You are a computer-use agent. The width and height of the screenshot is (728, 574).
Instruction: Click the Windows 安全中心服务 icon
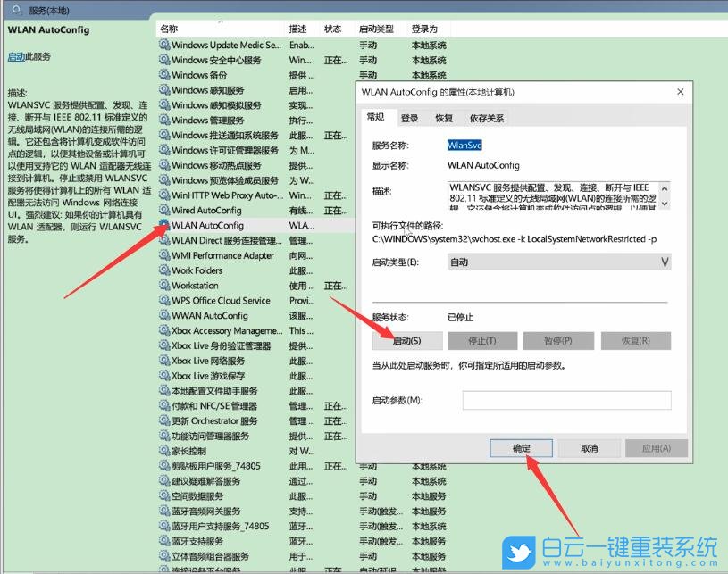(x=165, y=60)
